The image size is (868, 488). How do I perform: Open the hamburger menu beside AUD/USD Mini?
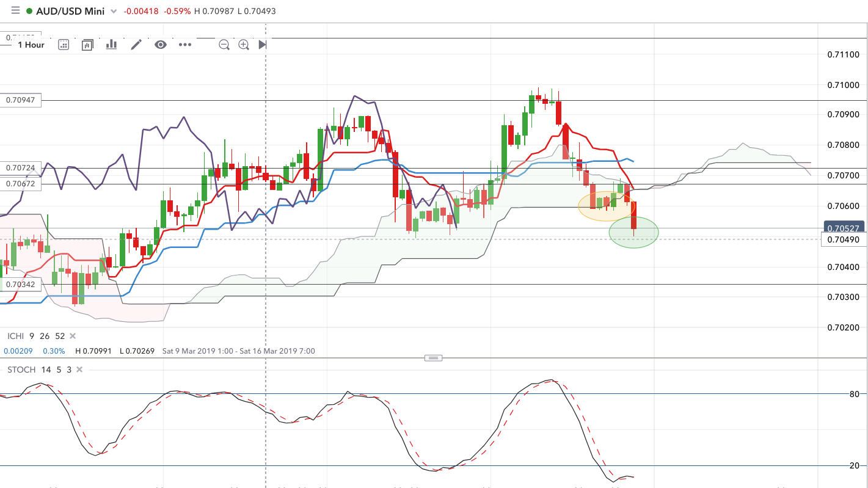15,11
